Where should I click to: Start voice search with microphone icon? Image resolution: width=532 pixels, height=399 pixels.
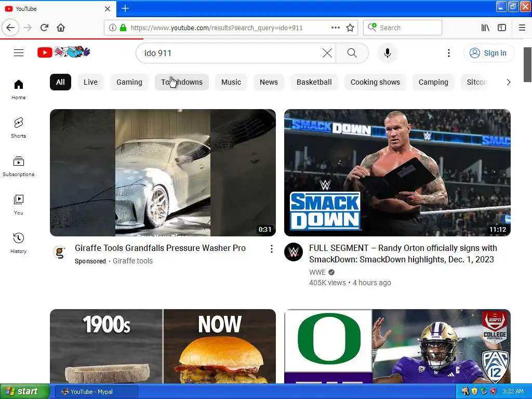[388, 53]
